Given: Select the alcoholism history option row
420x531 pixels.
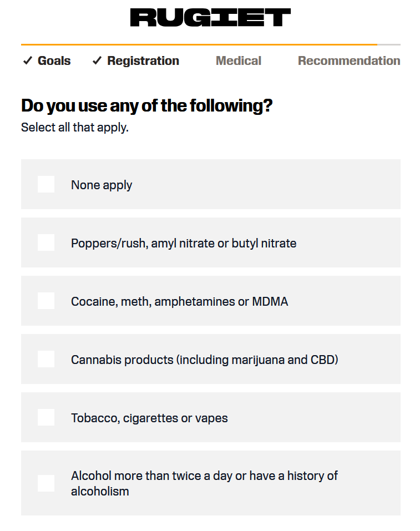Looking at the screenshot, I should point(211,483).
